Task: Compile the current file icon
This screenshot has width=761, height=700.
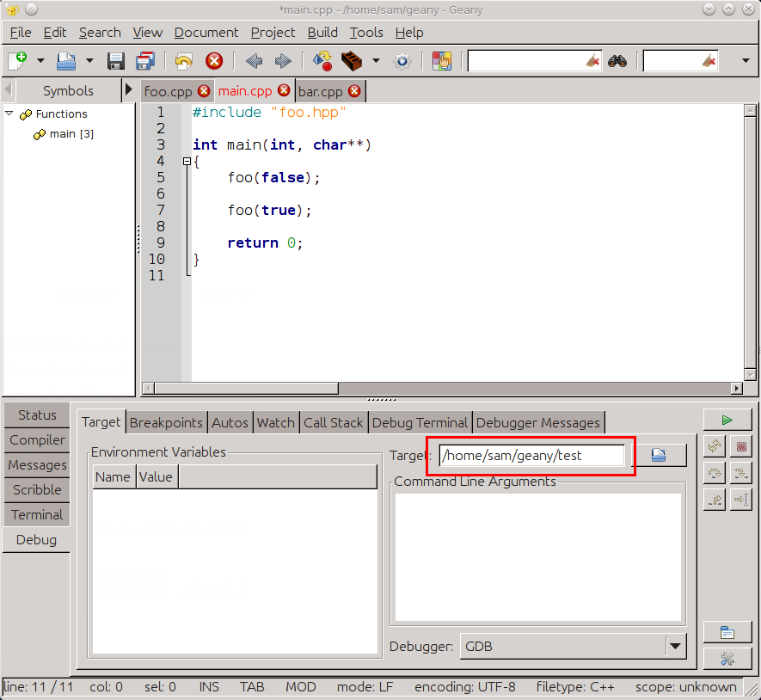Action: [322, 61]
